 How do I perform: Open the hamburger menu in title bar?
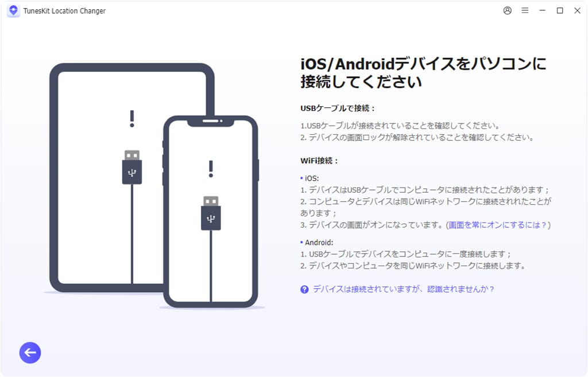[x=525, y=10]
